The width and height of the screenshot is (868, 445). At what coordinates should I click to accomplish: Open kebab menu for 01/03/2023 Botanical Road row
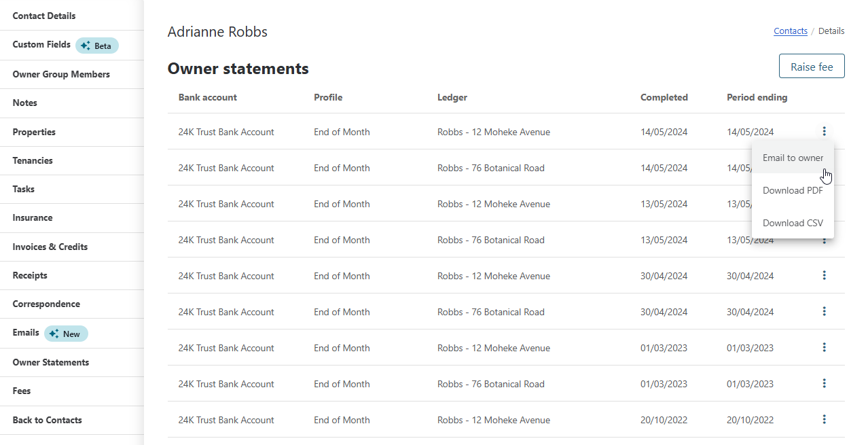pyautogui.click(x=824, y=383)
